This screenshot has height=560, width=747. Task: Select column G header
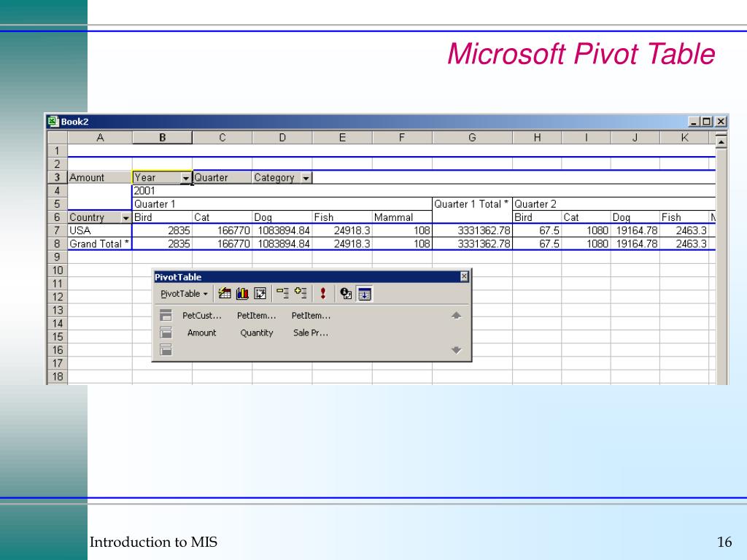(x=472, y=138)
